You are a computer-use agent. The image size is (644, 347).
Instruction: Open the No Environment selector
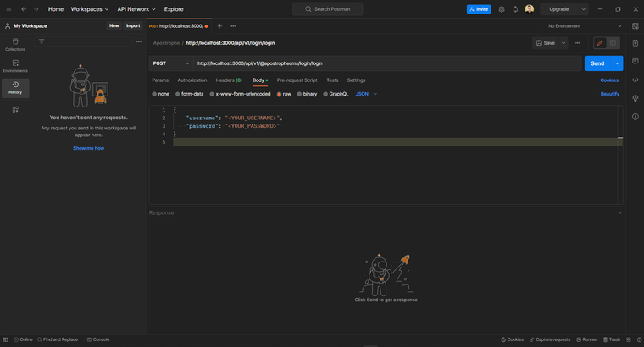[585, 26]
